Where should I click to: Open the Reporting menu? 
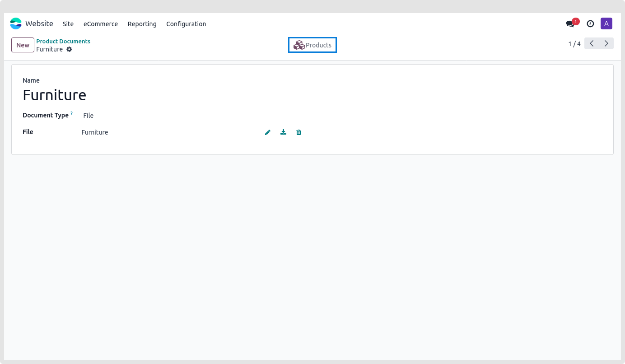pyautogui.click(x=142, y=24)
